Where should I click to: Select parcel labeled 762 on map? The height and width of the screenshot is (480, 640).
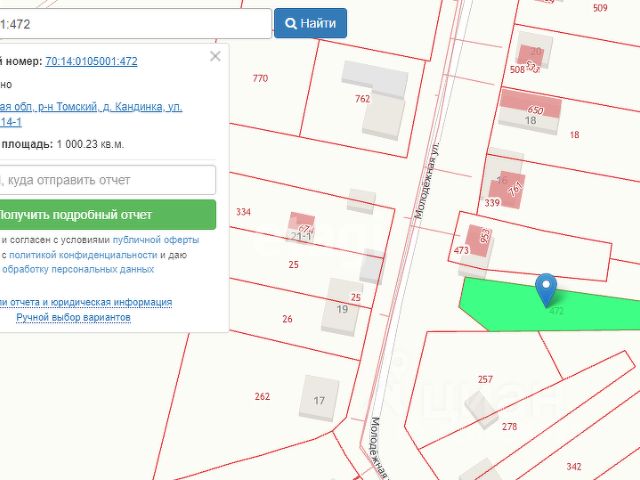[x=362, y=98]
